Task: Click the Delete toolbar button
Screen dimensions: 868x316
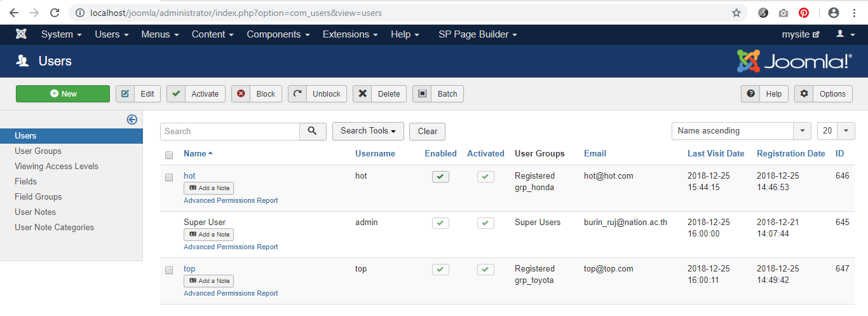Action: pyautogui.click(x=380, y=94)
